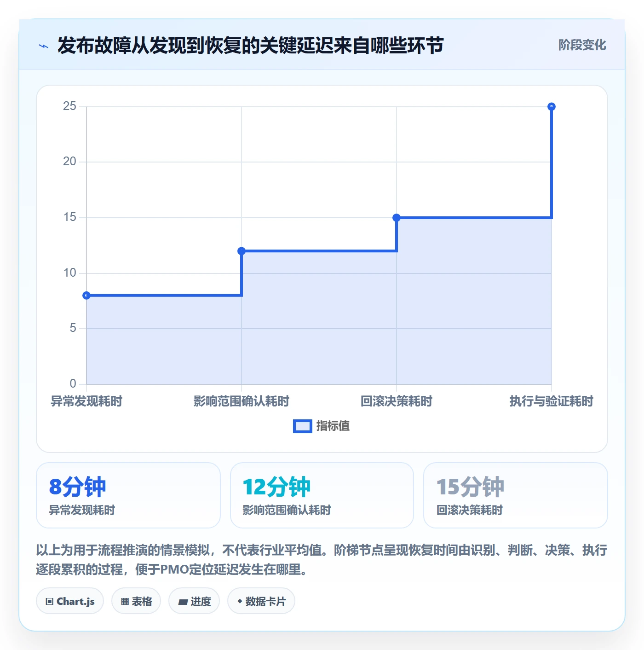This screenshot has height=650, width=644.
Task: Click the data point at 影响范围确认耗时
Action: pyautogui.click(x=241, y=251)
